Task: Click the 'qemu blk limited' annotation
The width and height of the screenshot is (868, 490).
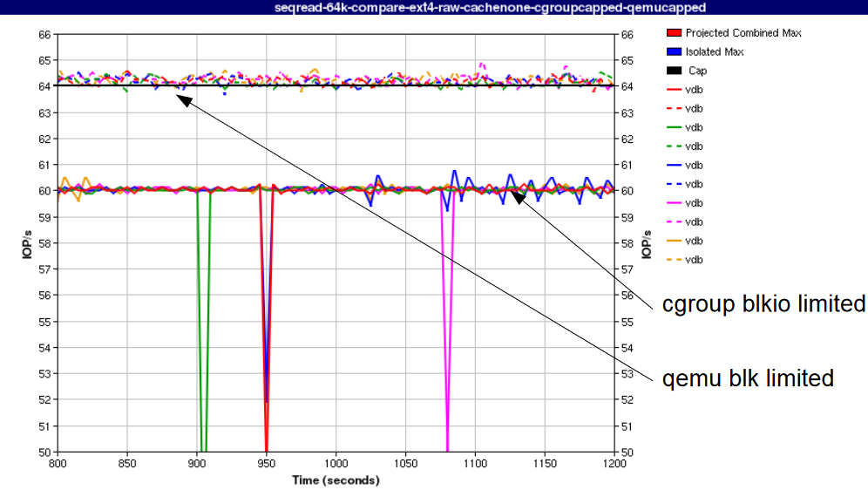Action: click(748, 378)
